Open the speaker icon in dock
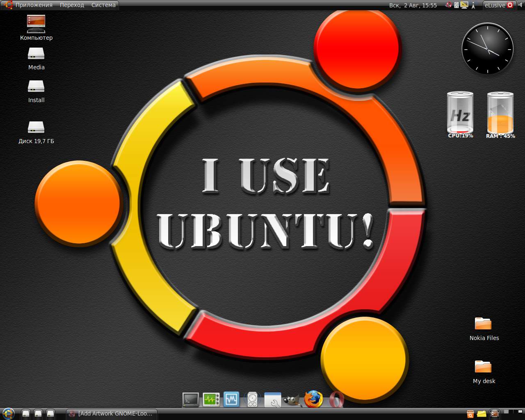 pyautogui.click(x=252, y=399)
